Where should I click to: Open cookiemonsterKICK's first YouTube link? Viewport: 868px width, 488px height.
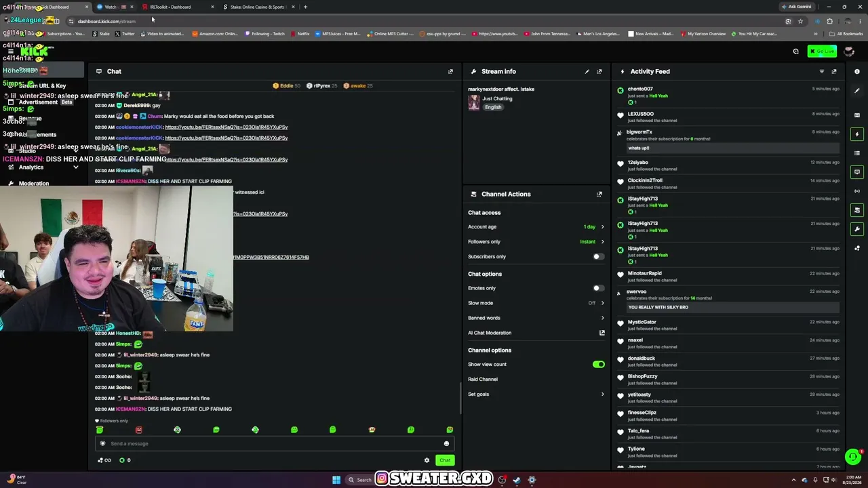pyautogui.click(x=226, y=127)
